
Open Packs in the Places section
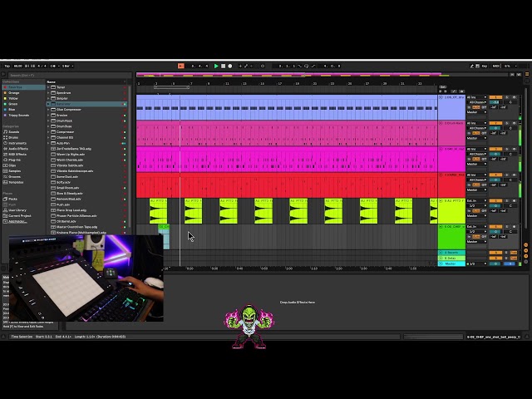pos(12,199)
